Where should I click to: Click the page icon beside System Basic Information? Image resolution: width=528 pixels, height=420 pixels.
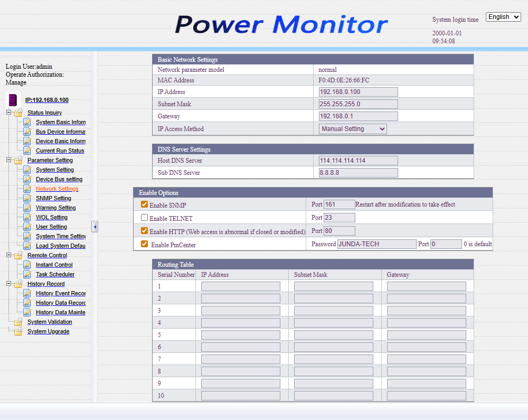(x=27, y=122)
